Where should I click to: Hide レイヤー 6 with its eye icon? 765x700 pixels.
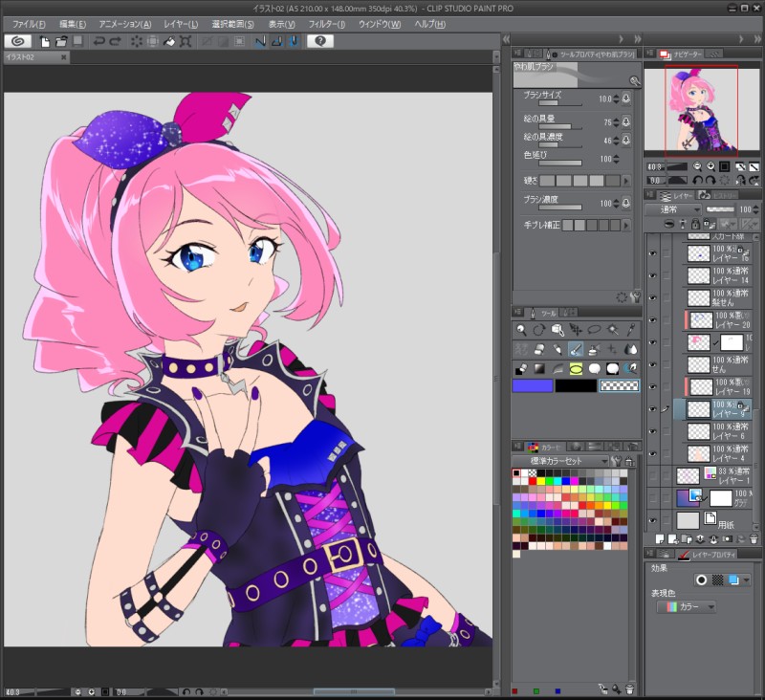(653, 431)
